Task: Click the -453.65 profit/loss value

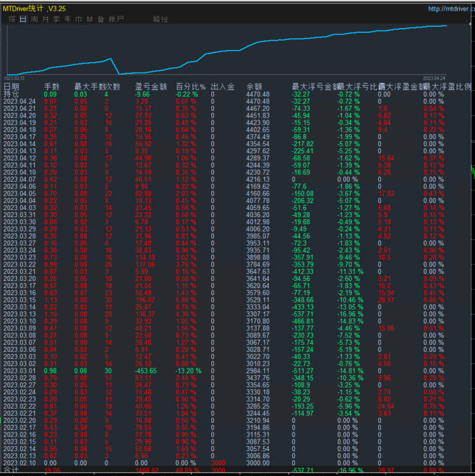Action: [146, 371]
